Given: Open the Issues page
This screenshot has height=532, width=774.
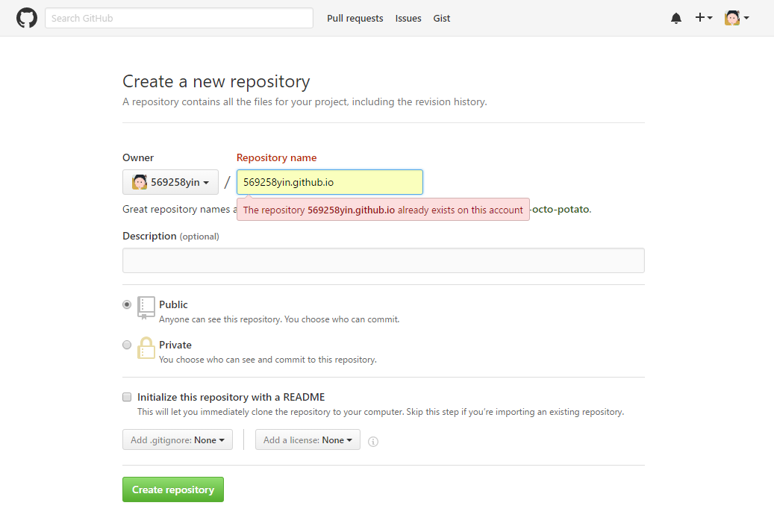Looking at the screenshot, I should pos(408,18).
